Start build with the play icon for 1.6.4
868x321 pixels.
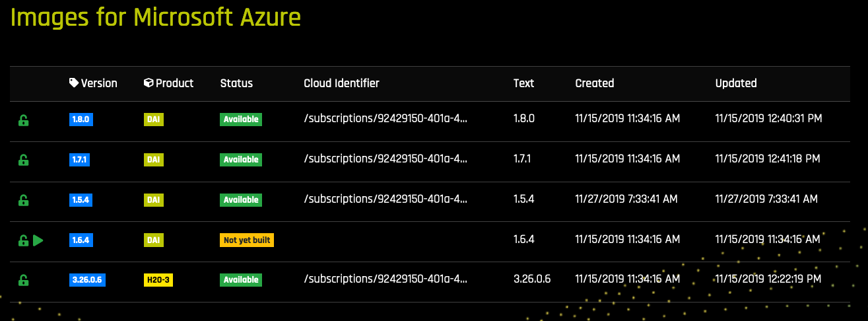coord(38,240)
